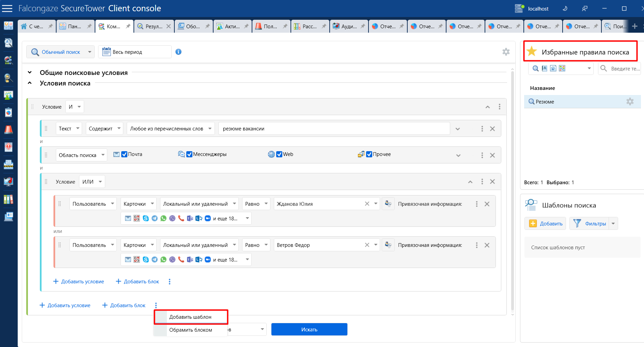Click user card icon beside Жданова Юлия
Screen dimensions: 644x347
point(388,204)
